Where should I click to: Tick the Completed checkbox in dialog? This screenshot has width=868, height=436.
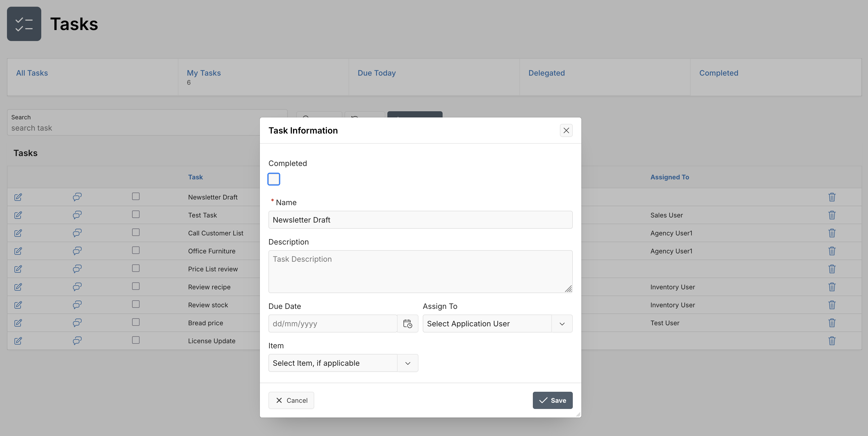274,179
